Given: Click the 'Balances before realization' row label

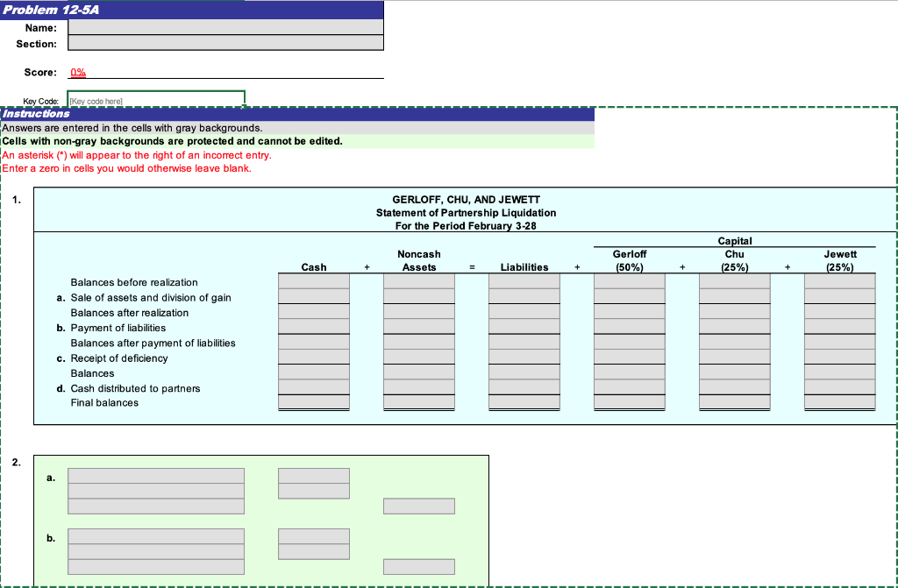Looking at the screenshot, I should point(134,282).
